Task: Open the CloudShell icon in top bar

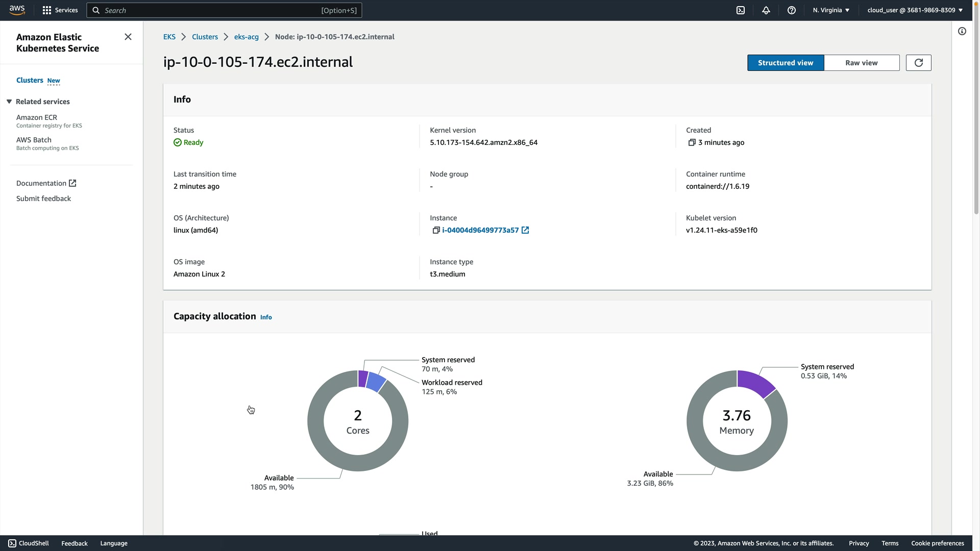Action: [741, 10]
